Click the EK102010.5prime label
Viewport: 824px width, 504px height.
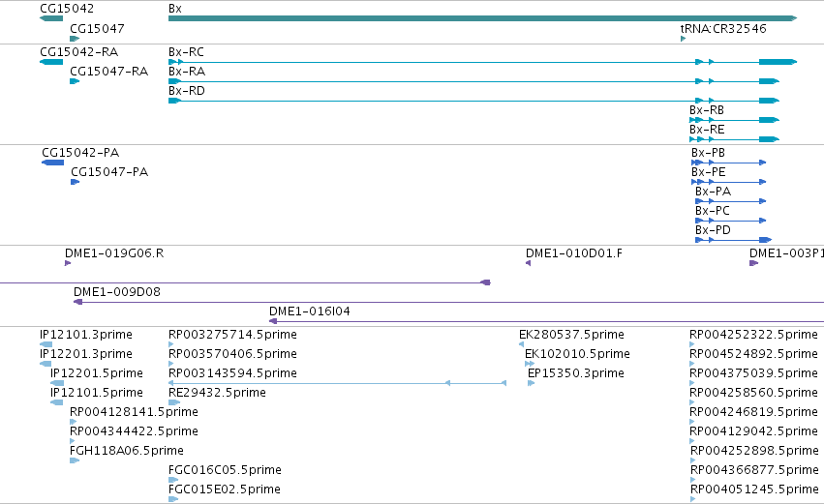(577, 354)
